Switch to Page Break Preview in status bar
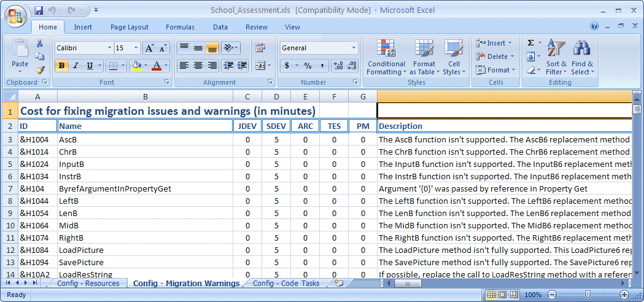This screenshot has width=644, height=302. click(x=514, y=295)
